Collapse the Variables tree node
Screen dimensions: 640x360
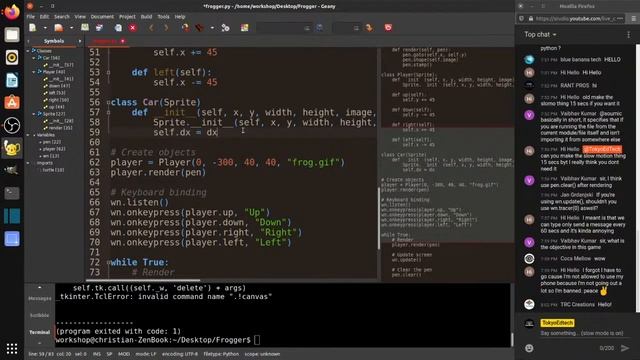pyautogui.click(x=28, y=135)
